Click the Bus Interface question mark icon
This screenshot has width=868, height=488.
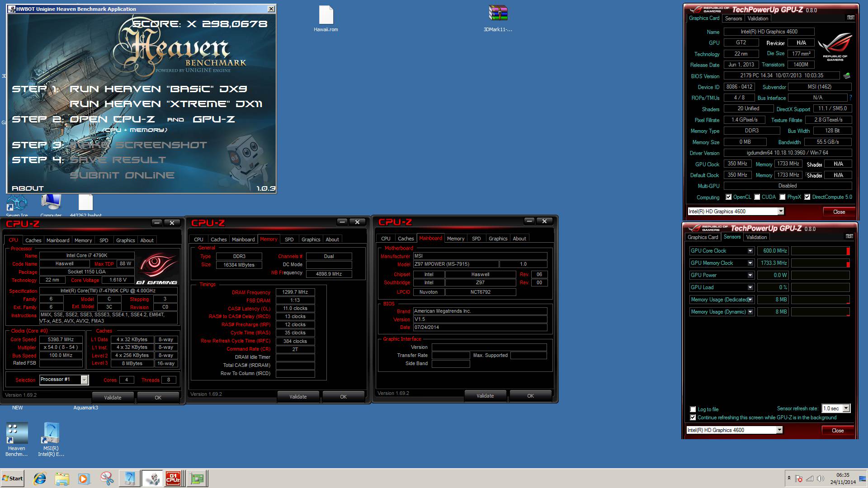tap(850, 98)
